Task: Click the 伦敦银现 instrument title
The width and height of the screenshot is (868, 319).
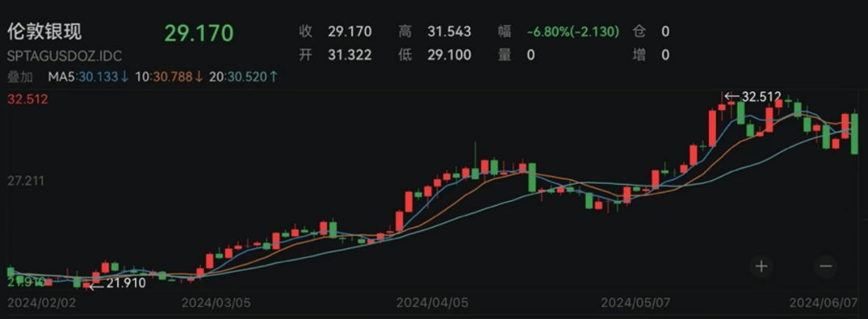Action: coord(44,31)
